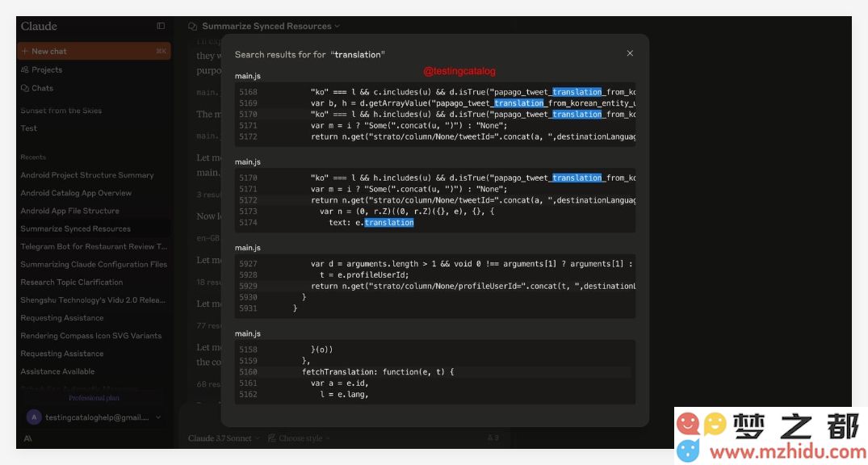Click line 5161 var a = e.id
The image size is (868, 465).
[x=435, y=383]
